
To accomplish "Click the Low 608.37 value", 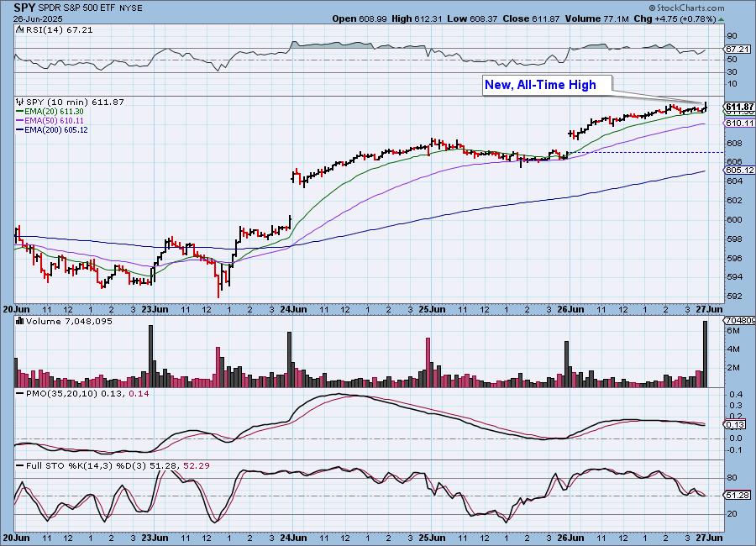I will 472,18.
